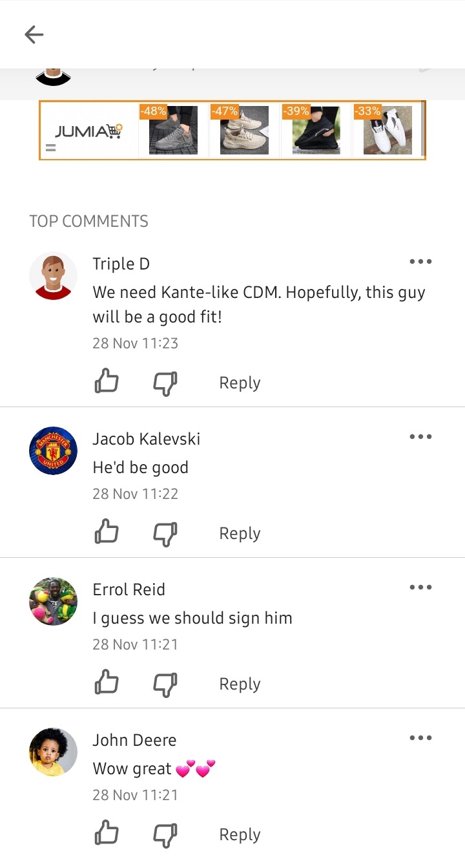
Task: Give thumbs up to Errol Reid's comment
Action: [107, 683]
